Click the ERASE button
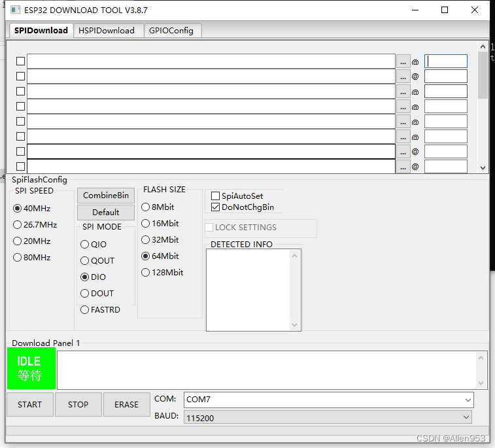 (x=127, y=404)
